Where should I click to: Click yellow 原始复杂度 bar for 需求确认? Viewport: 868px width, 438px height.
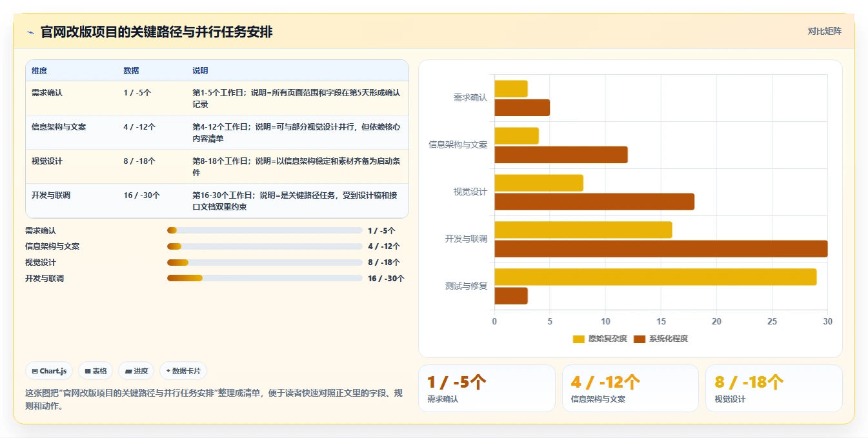tap(511, 89)
